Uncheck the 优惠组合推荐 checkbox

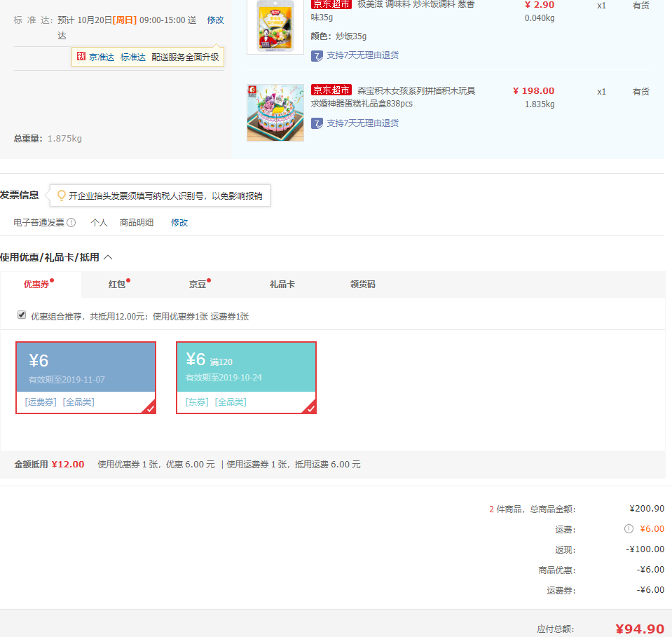click(x=22, y=315)
